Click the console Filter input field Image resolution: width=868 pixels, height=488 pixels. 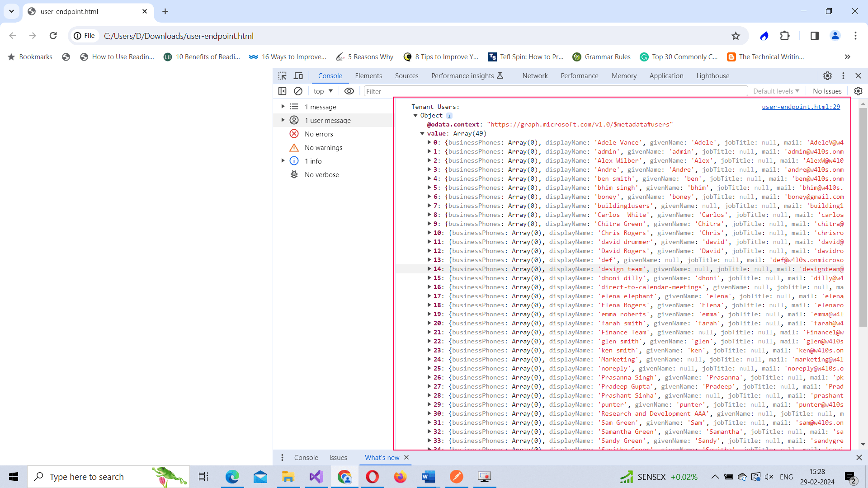tap(555, 91)
